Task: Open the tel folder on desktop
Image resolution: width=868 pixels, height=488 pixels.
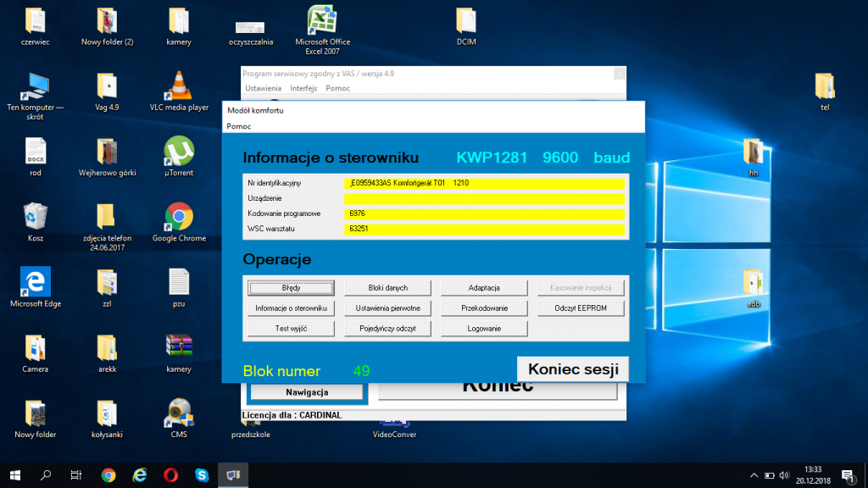Action: tap(825, 86)
